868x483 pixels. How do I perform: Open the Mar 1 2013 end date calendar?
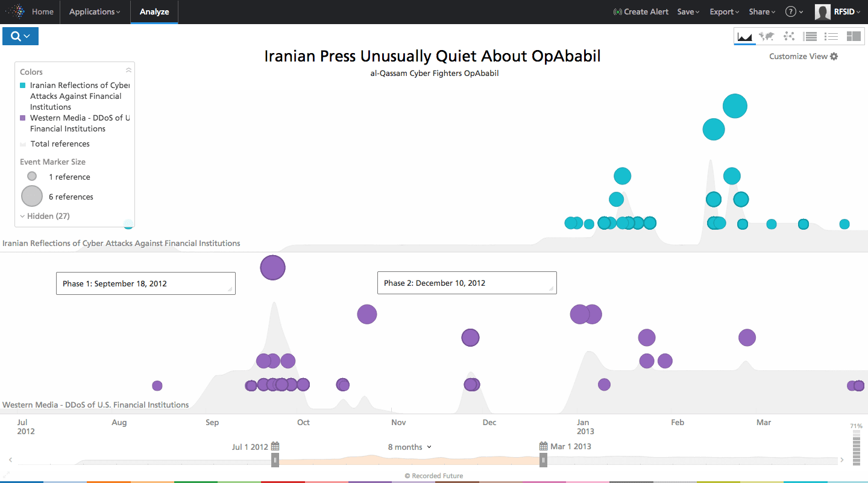point(543,446)
